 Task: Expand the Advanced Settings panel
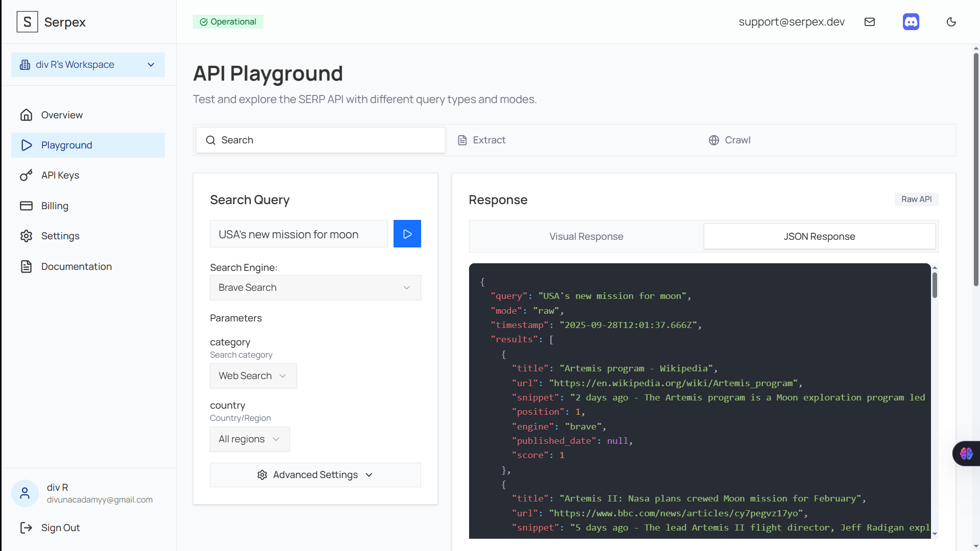pyautogui.click(x=315, y=474)
